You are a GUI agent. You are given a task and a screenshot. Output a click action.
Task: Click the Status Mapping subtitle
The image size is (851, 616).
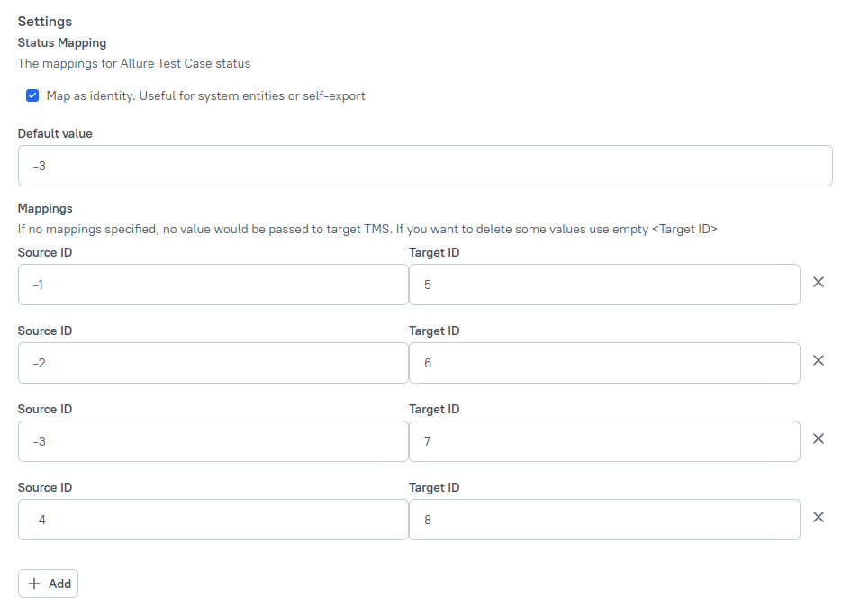point(61,42)
